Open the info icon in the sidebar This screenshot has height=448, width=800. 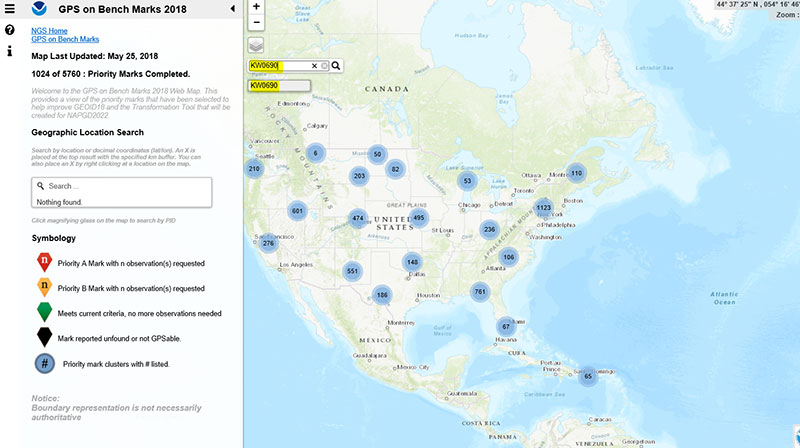pyautogui.click(x=10, y=50)
